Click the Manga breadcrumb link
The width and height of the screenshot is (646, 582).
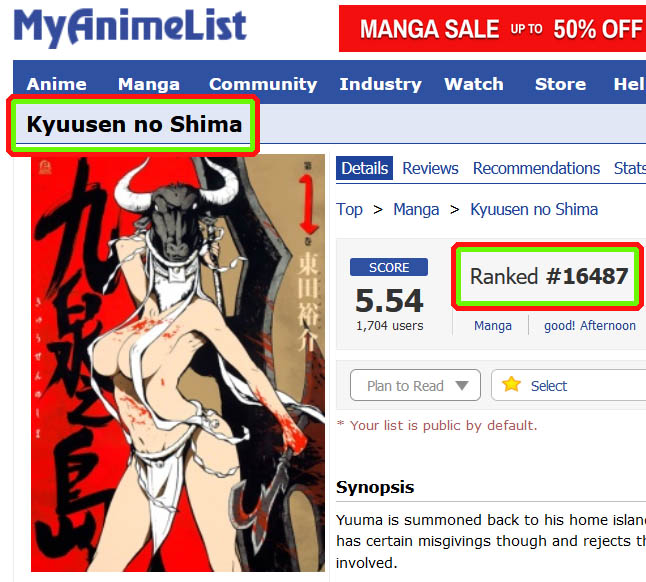click(x=416, y=210)
